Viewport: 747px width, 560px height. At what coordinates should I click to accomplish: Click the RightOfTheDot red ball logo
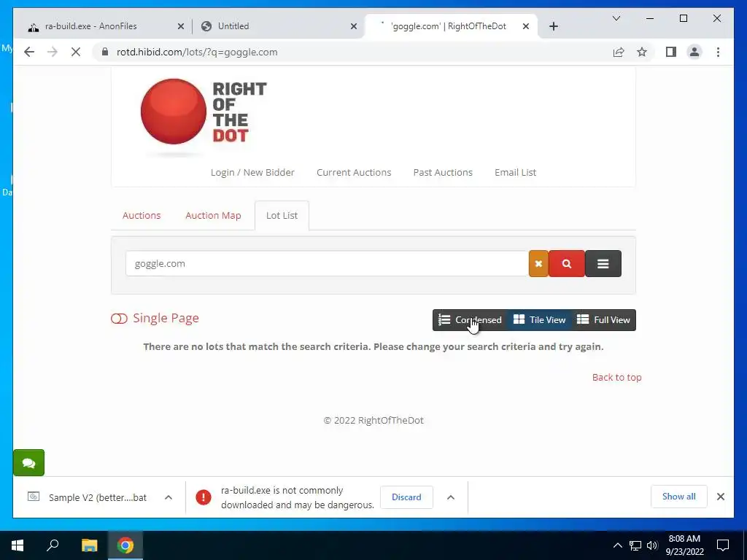coord(174,112)
